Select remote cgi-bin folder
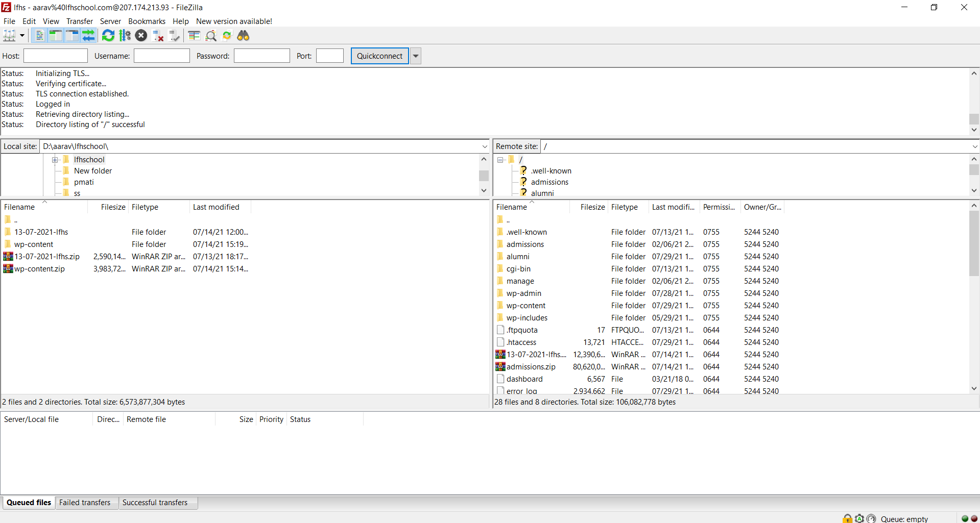 coord(518,269)
